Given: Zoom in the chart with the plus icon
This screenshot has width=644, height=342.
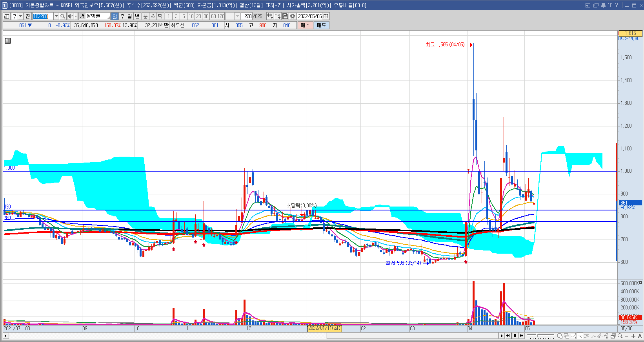Looking at the screenshot, I should click(633, 336).
